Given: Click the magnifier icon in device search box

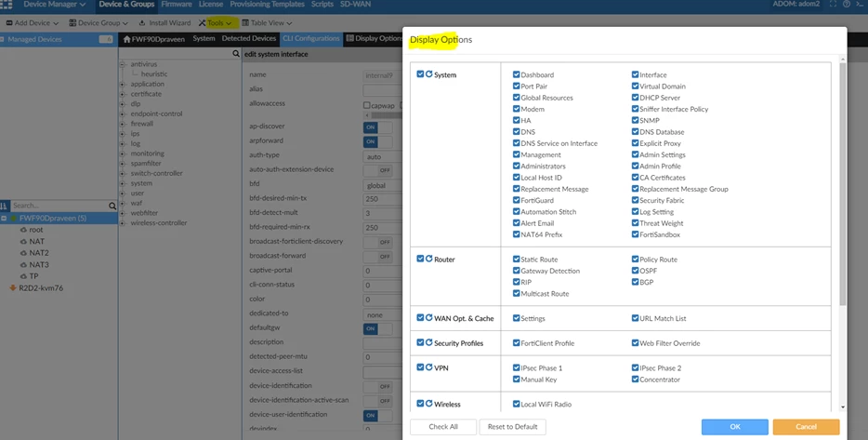Looking at the screenshot, I should tap(112, 206).
